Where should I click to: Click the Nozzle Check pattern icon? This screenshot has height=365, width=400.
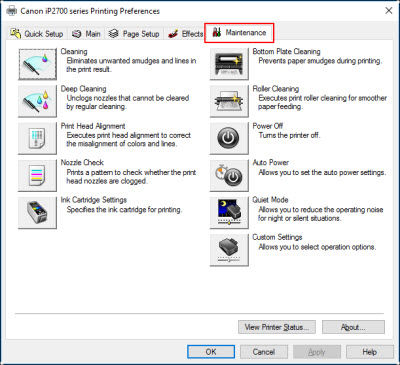(37, 175)
